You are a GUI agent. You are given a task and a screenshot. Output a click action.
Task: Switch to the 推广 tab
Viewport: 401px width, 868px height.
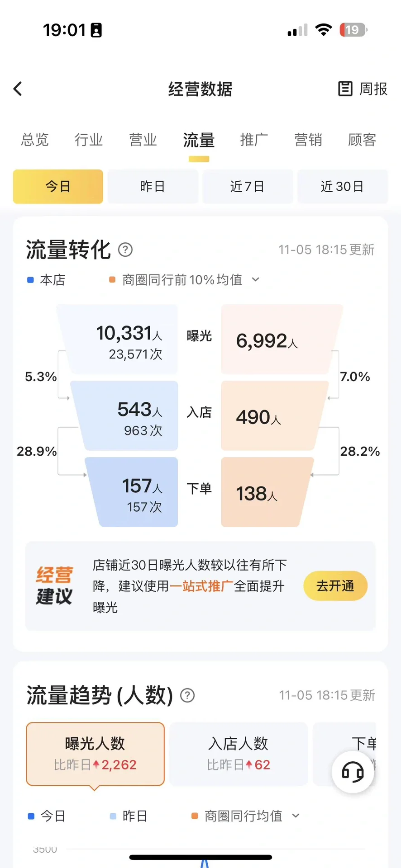pyautogui.click(x=254, y=140)
